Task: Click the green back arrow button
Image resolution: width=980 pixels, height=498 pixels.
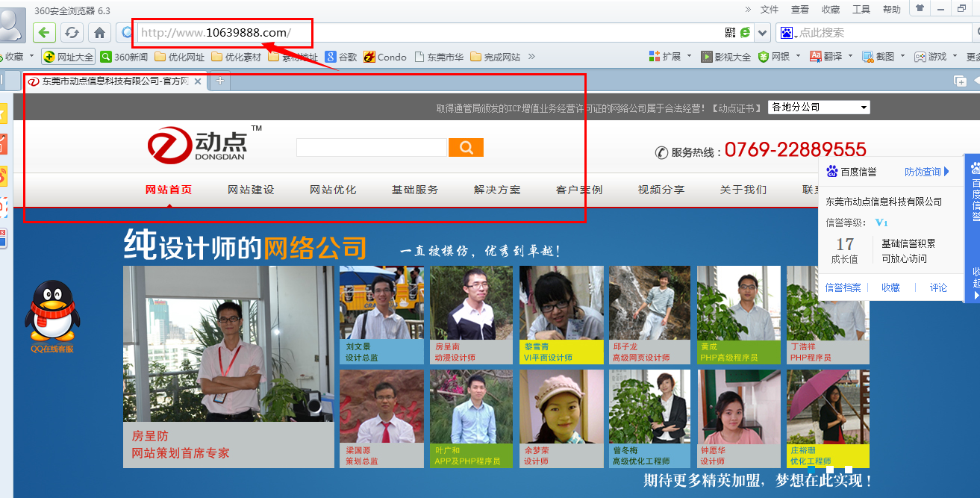Action: (45, 32)
